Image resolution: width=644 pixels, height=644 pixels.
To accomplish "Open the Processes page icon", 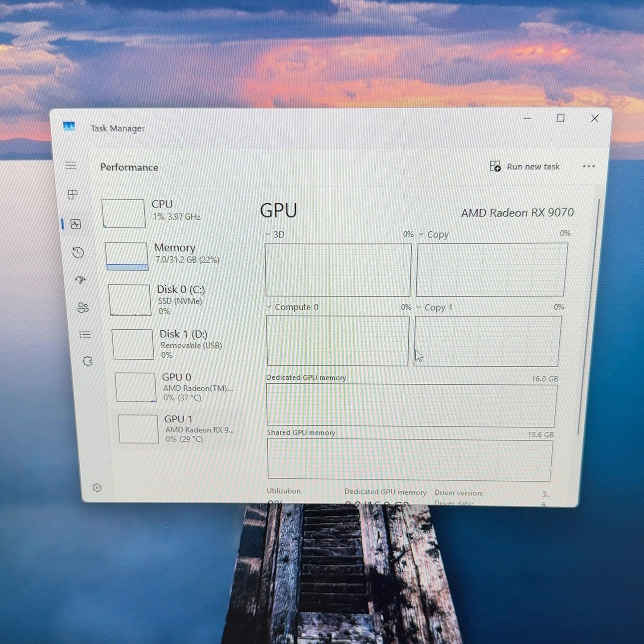I will [x=73, y=194].
